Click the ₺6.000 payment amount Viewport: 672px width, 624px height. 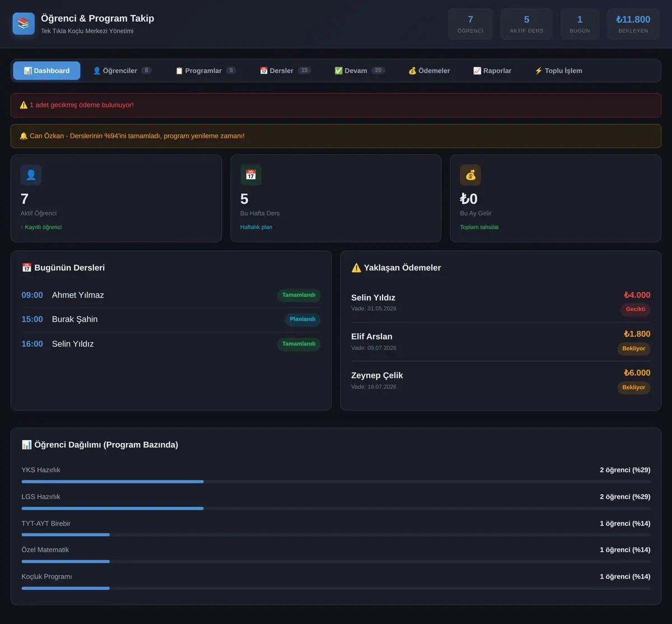click(637, 373)
